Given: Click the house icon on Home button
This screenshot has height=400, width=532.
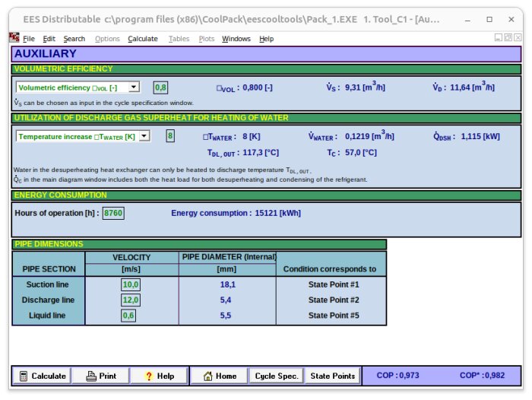Looking at the screenshot, I should click(207, 376).
